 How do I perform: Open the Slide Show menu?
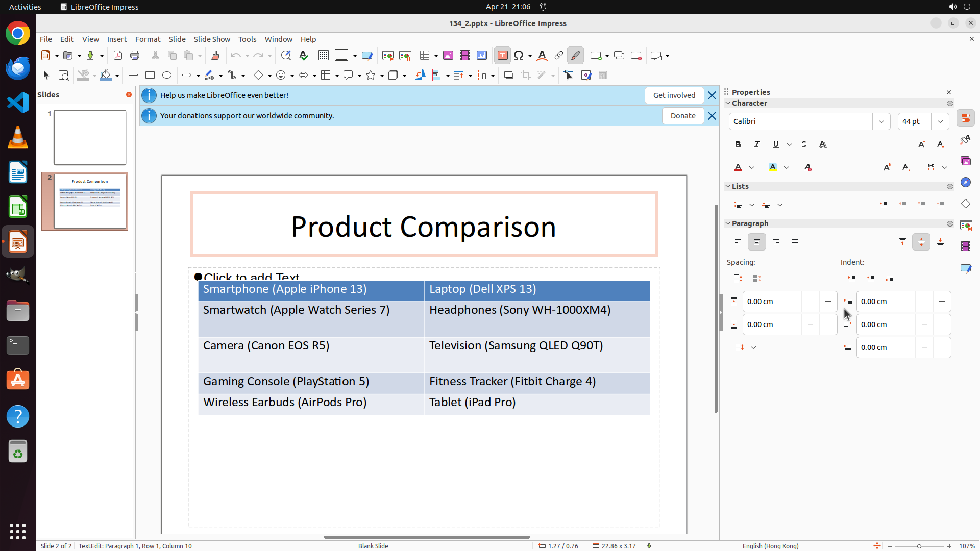[x=212, y=39]
